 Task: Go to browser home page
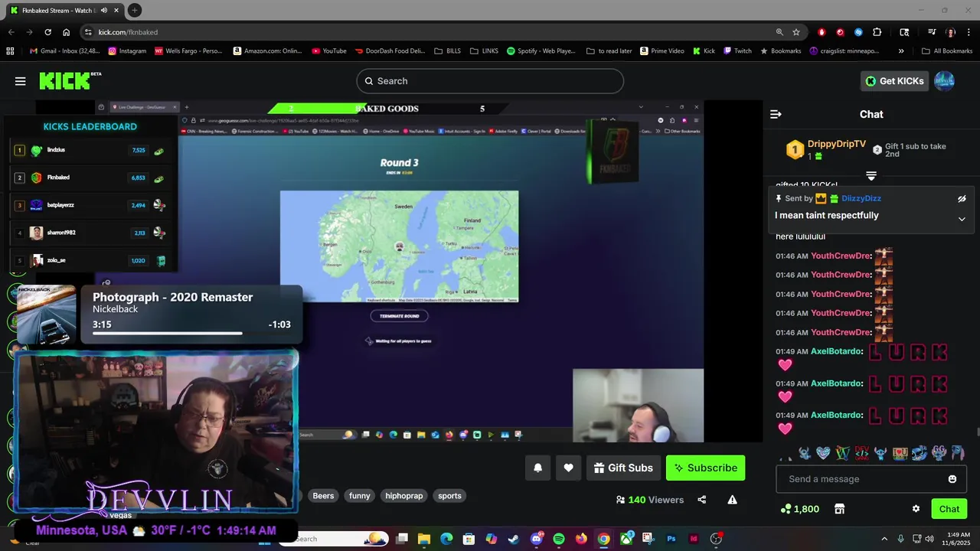[66, 32]
